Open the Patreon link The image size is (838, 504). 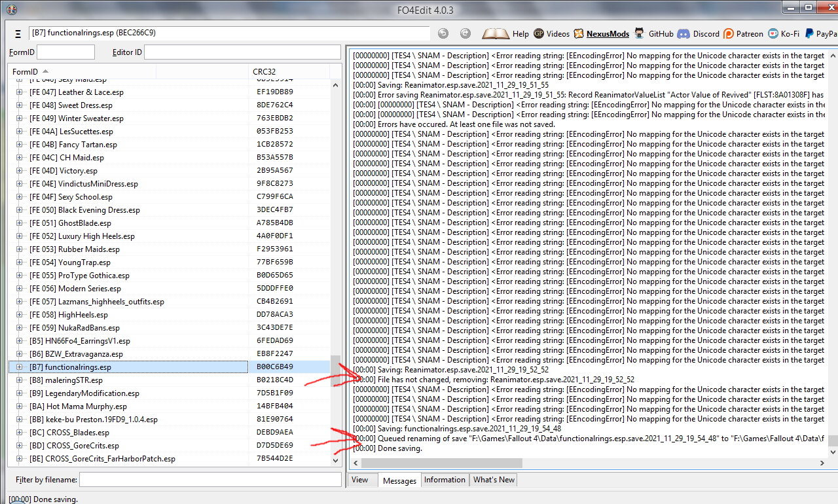[743, 33]
